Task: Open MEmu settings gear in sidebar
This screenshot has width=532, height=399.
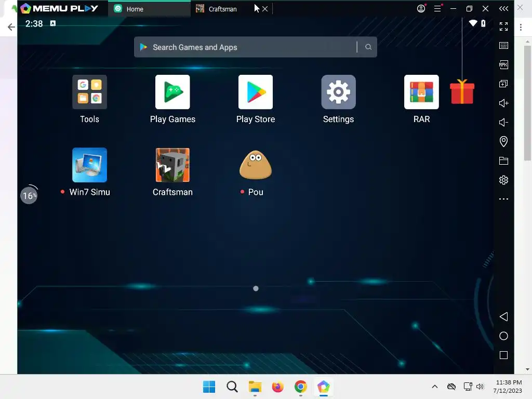Action: 503,180
